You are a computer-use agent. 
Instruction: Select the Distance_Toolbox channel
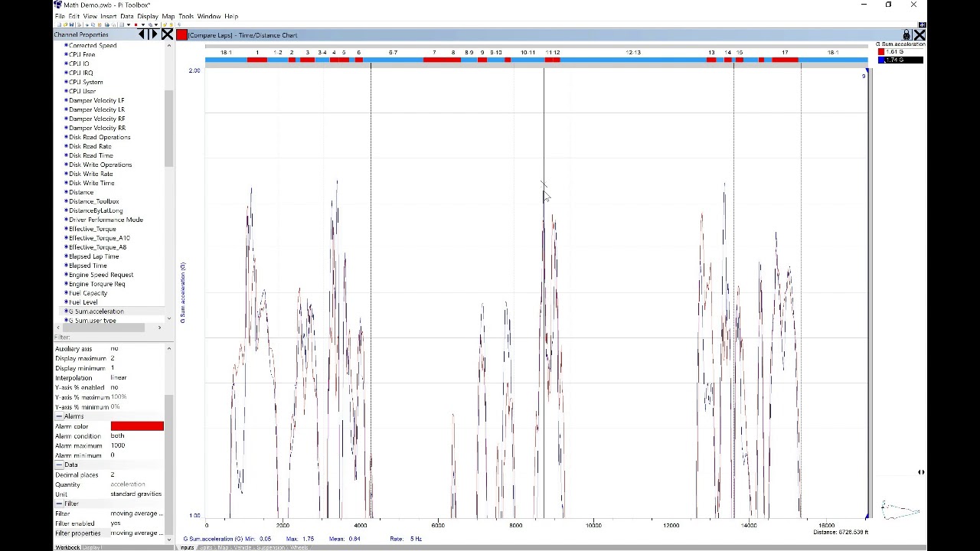coord(93,201)
